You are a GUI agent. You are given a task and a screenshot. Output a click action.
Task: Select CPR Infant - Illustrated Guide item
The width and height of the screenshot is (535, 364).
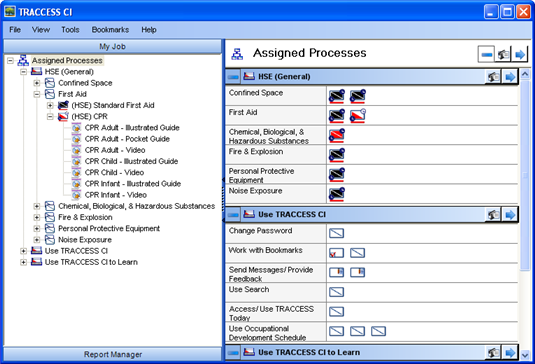pos(132,184)
